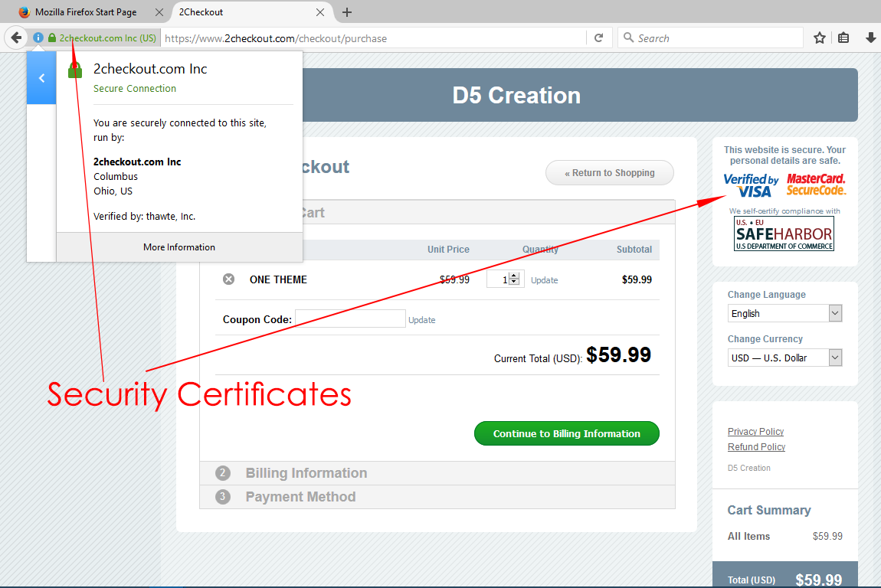Click the Cart Summary heading
Screen dimensions: 881x588
pyautogui.click(x=769, y=510)
